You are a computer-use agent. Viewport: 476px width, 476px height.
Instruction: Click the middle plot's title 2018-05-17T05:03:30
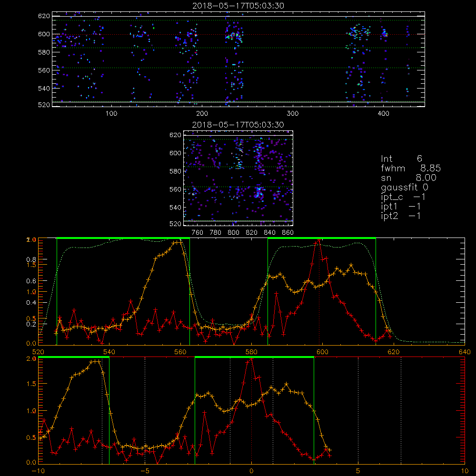click(x=238, y=125)
